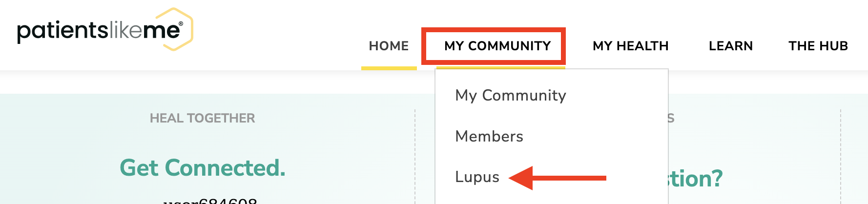Choose My Community in the dropdown list

coord(510,95)
